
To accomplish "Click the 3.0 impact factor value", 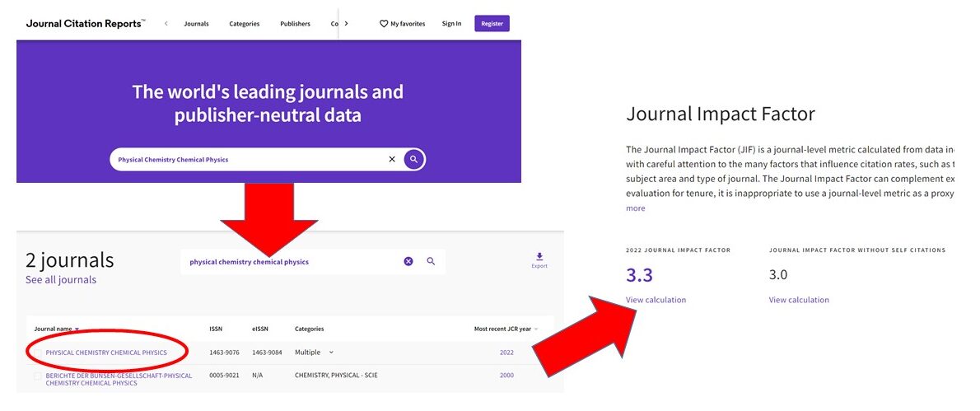I will (778, 275).
